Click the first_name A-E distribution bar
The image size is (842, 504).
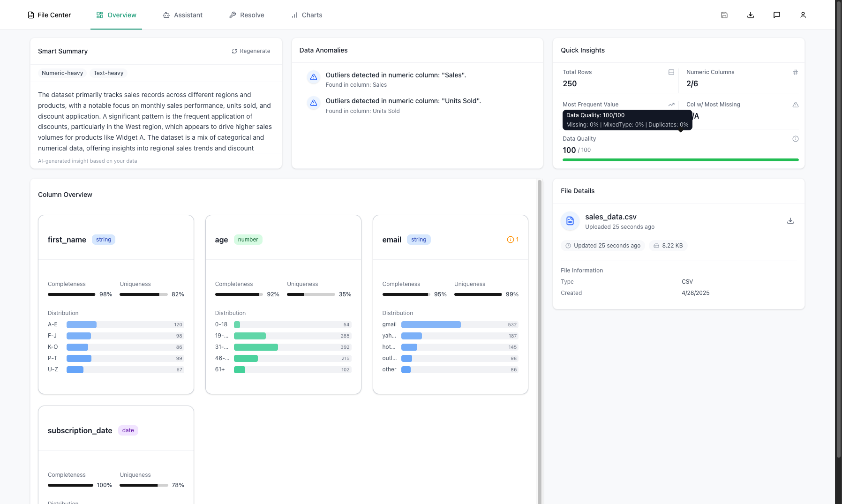(x=82, y=324)
